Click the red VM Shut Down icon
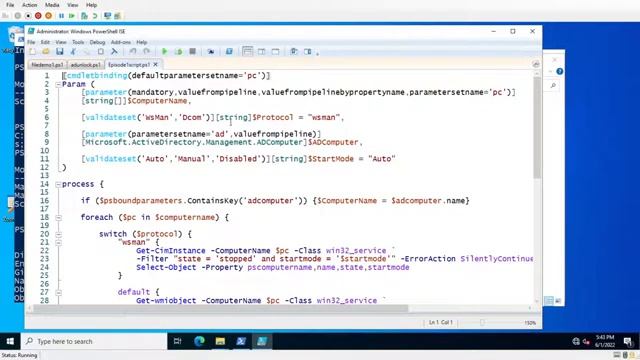 [38, 16]
